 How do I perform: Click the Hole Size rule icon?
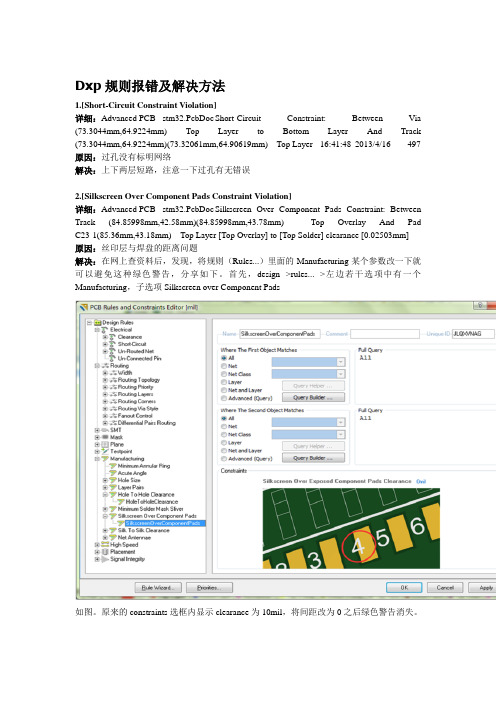pos(113,480)
